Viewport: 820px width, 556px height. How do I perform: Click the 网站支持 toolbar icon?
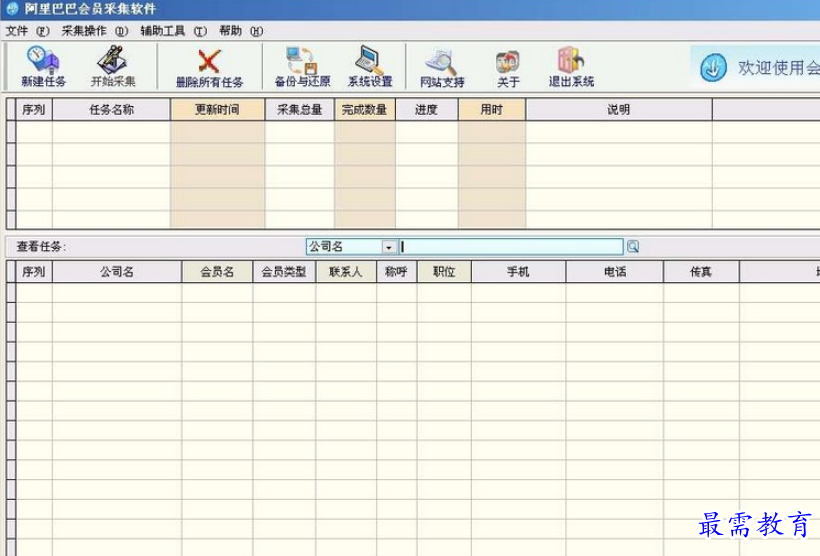click(x=442, y=67)
